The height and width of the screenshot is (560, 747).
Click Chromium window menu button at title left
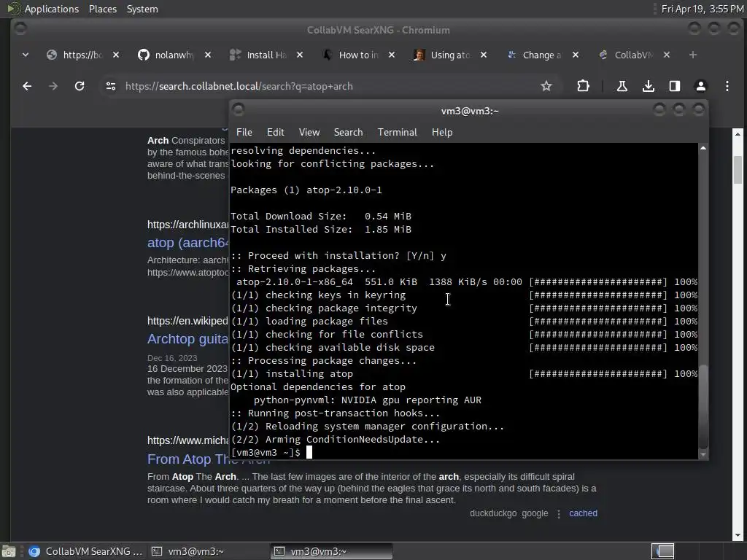(x=20, y=28)
